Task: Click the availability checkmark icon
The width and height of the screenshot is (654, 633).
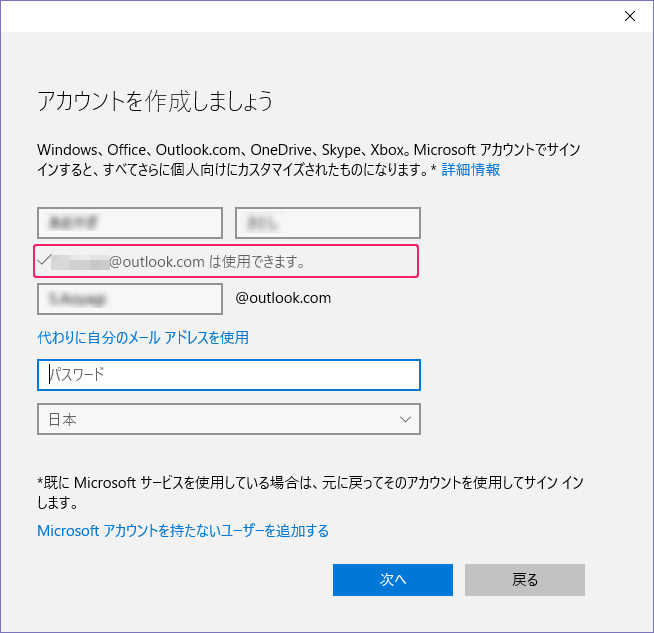Action: click(x=44, y=260)
